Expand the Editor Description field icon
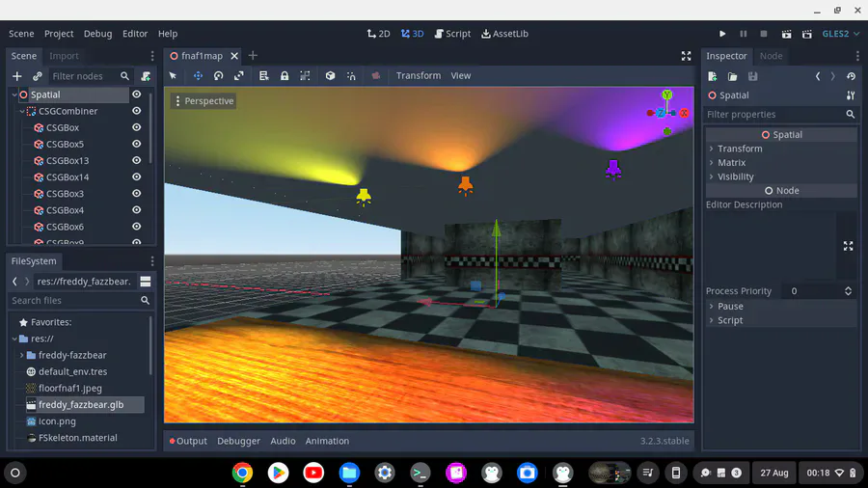The image size is (868, 488). (848, 246)
